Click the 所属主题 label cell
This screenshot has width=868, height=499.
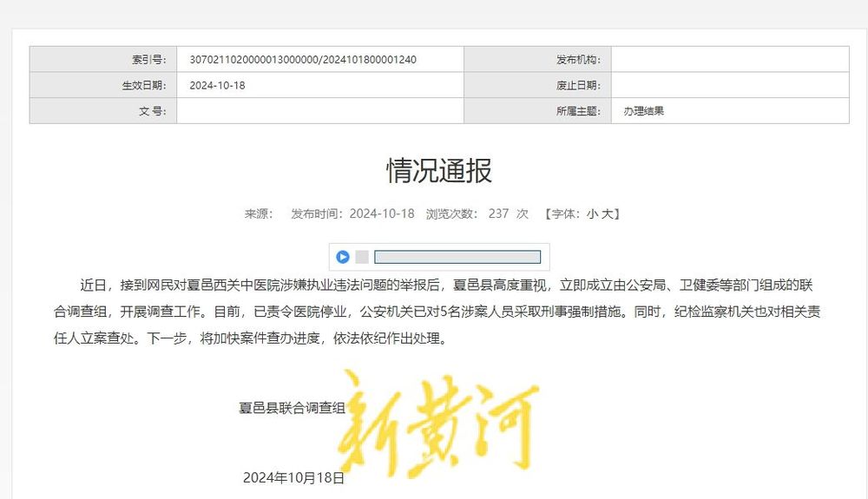tap(538, 111)
